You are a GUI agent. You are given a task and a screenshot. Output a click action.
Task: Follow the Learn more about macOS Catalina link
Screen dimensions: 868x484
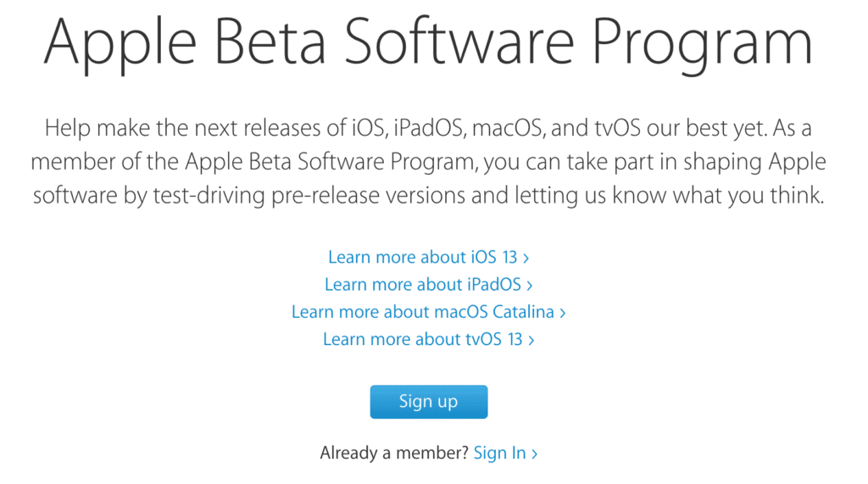[423, 312]
